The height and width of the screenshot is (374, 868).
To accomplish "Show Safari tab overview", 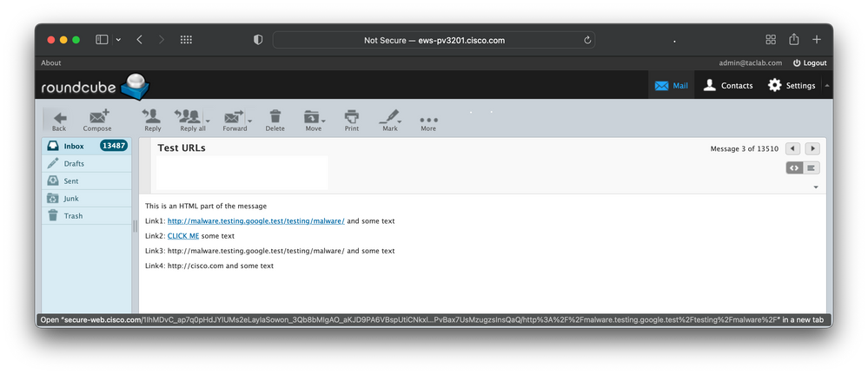I will tap(771, 39).
